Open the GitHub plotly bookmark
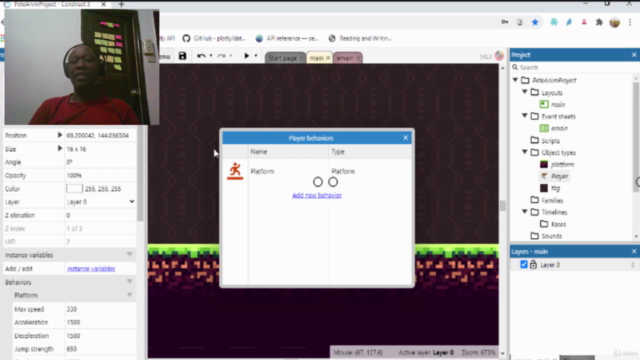The width and height of the screenshot is (640, 360). click(x=214, y=38)
